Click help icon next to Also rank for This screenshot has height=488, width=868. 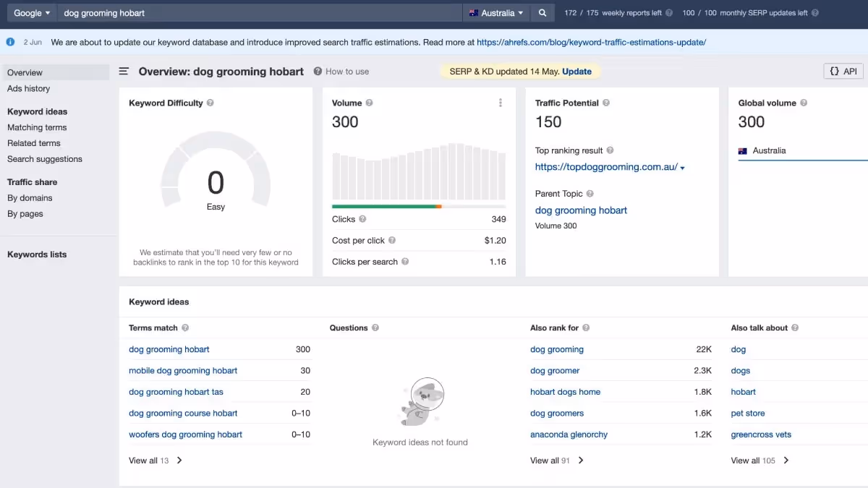tap(586, 328)
